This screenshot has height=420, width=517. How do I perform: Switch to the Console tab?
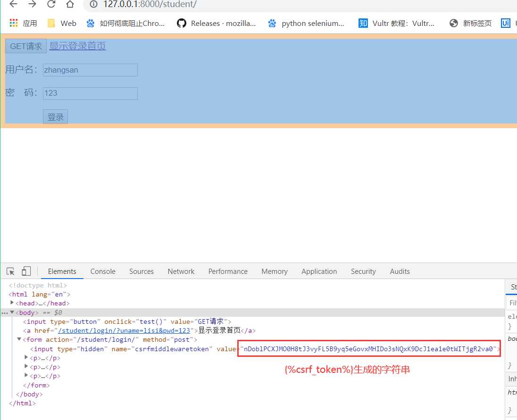coord(103,272)
